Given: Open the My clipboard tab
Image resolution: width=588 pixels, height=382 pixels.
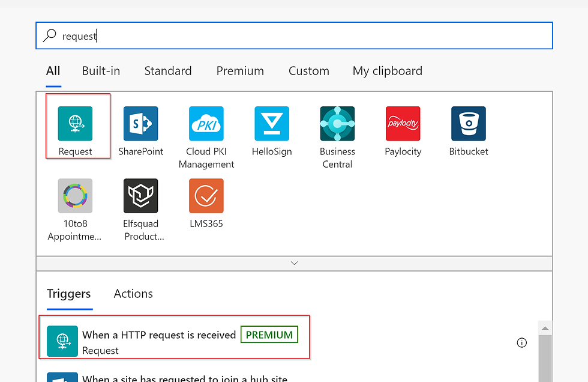Looking at the screenshot, I should [388, 71].
